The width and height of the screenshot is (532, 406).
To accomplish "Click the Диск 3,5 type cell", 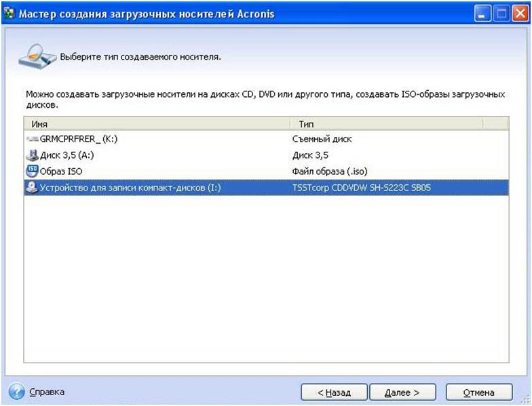I will pyautogui.click(x=310, y=155).
